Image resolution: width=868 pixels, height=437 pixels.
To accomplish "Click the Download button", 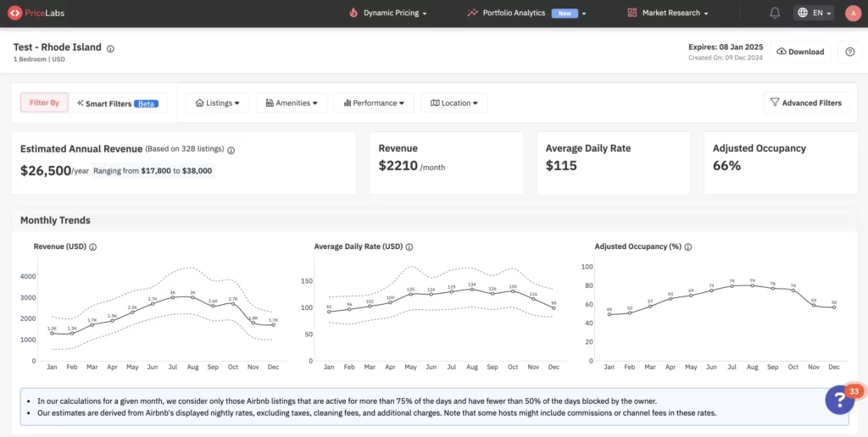I will [800, 52].
